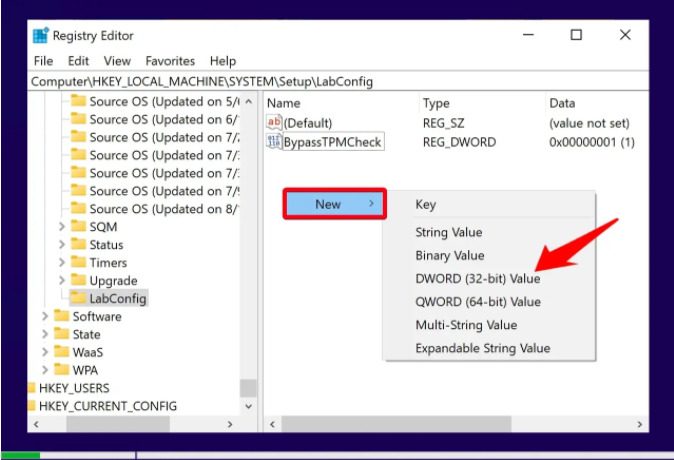Select the HKEY_USERS tree label
The image size is (674, 460).
[x=74, y=388]
